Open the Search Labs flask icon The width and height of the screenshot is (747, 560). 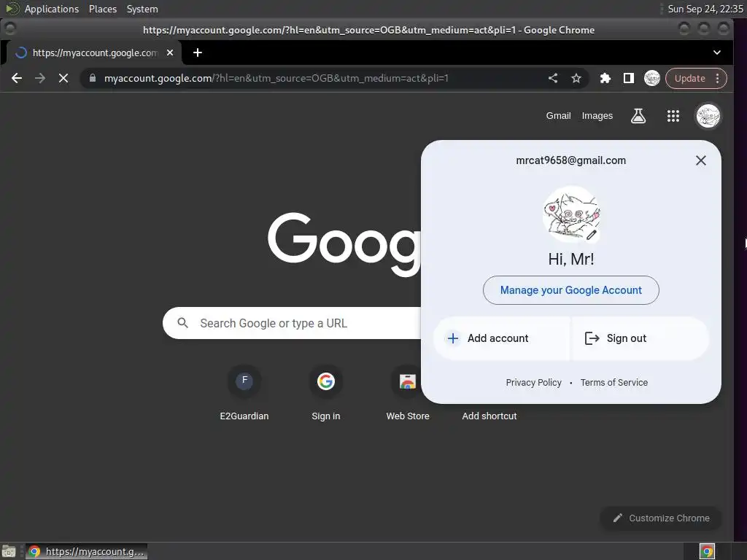[x=638, y=116]
